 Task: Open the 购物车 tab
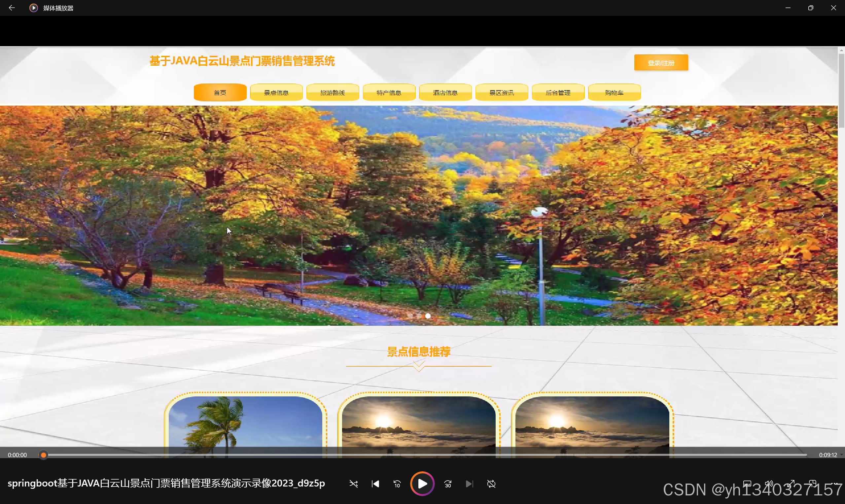point(614,92)
